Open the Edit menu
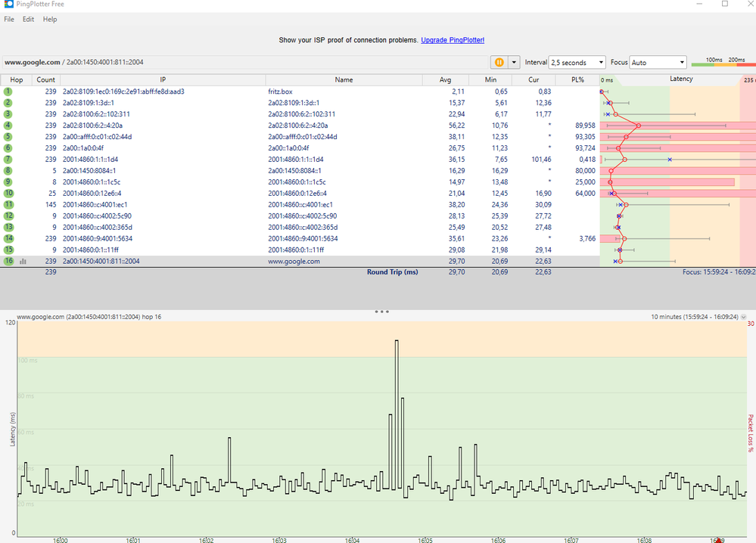Screen dimensions: 756x543 29,19
